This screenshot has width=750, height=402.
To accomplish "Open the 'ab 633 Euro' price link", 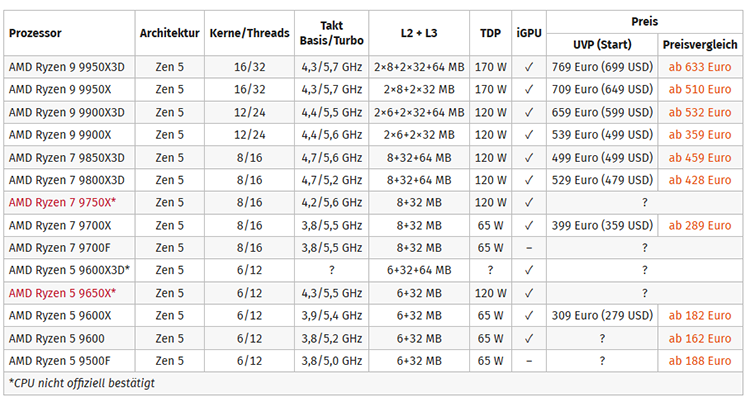I will coord(700,68).
